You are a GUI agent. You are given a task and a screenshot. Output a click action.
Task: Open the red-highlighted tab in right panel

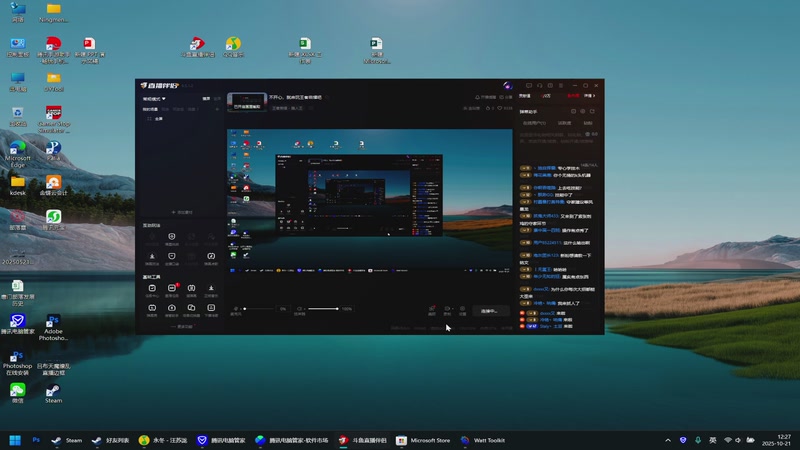[573, 95]
